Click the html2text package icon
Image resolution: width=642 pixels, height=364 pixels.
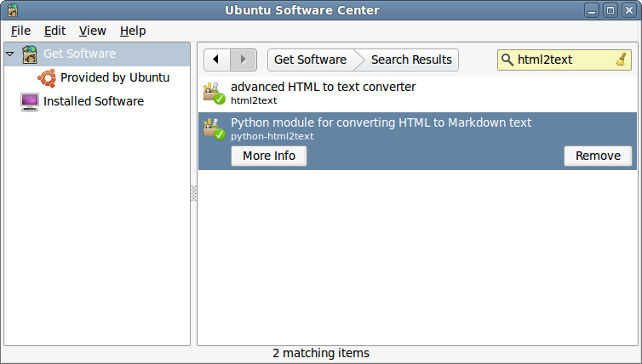pos(214,93)
